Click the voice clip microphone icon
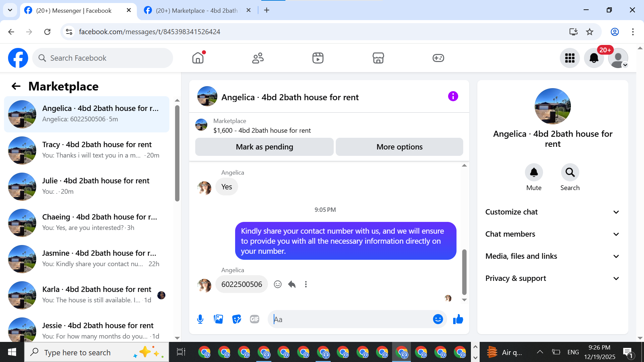 pyautogui.click(x=200, y=319)
